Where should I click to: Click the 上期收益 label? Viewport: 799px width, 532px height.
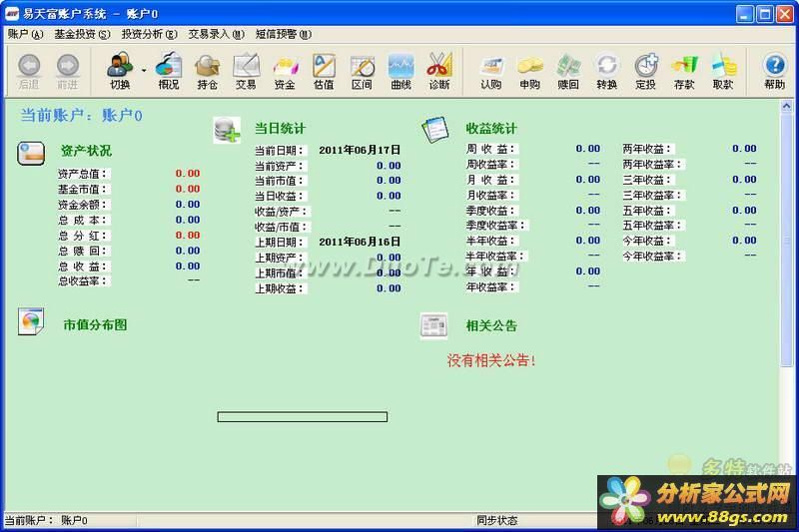pyautogui.click(x=281, y=288)
